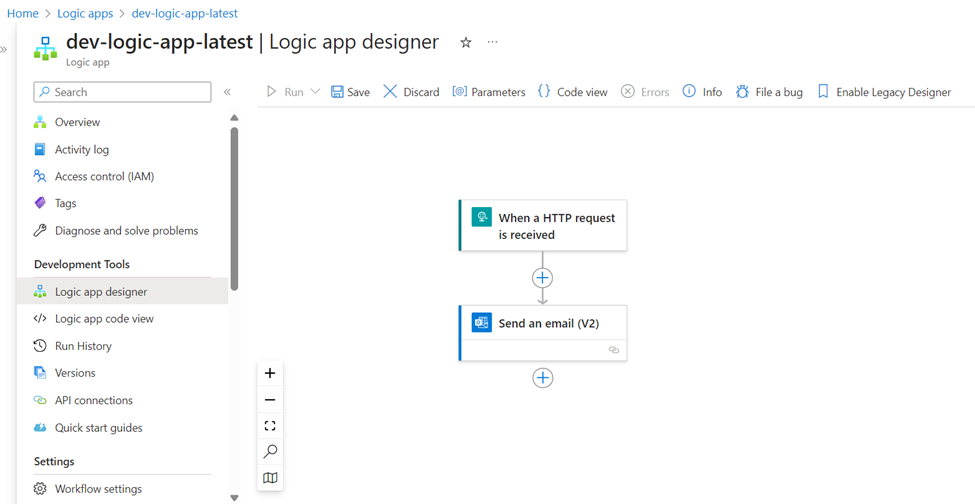Add a step between trigger and email
Screen dimensions: 975x504
pyautogui.click(x=543, y=277)
